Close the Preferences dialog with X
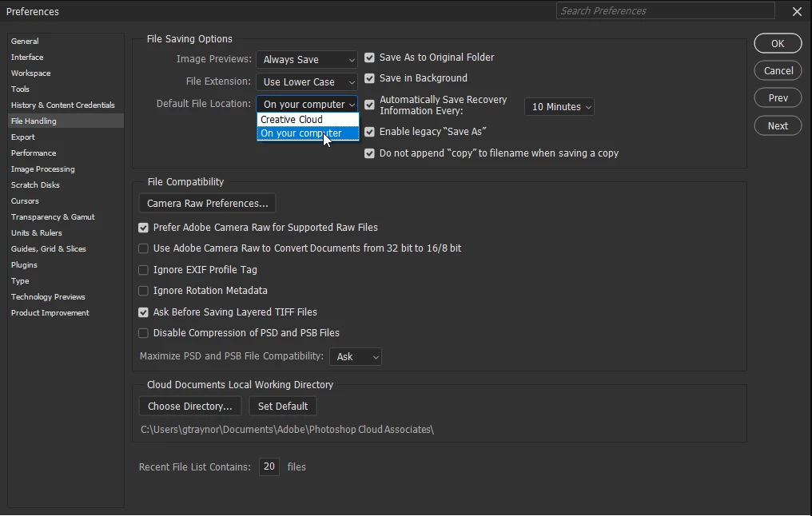 point(797,11)
